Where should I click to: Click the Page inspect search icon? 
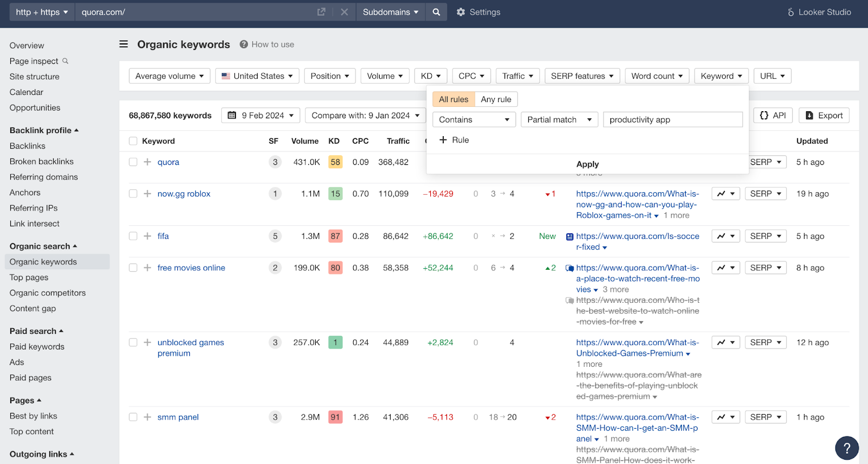66,61
